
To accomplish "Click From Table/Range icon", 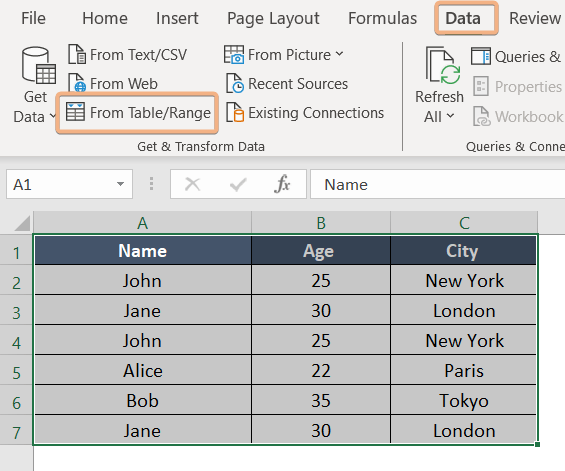I will click(75, 111).
